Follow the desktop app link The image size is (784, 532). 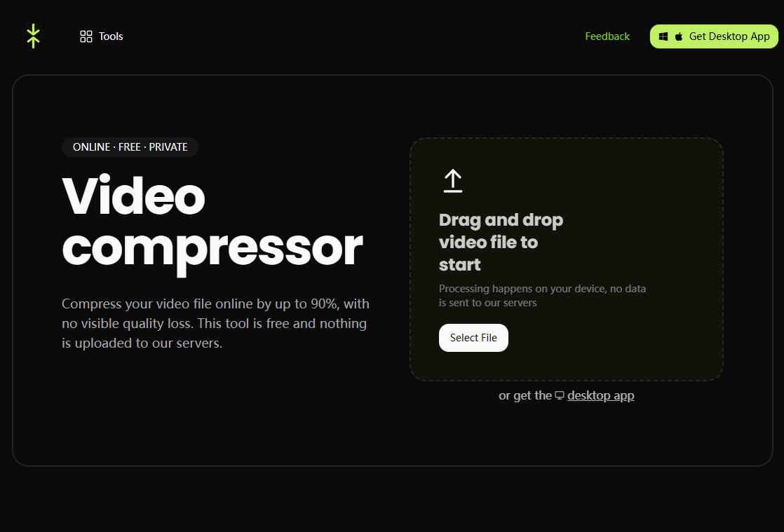click(x=600, y=395)
